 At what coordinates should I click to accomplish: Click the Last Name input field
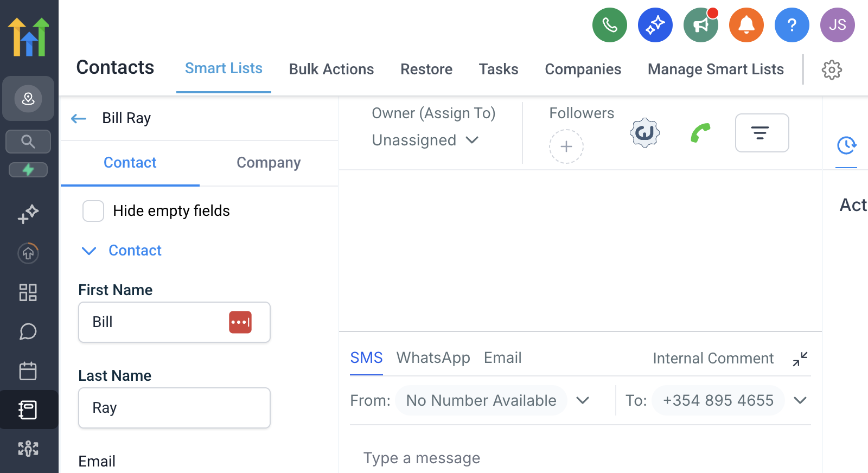174,408
